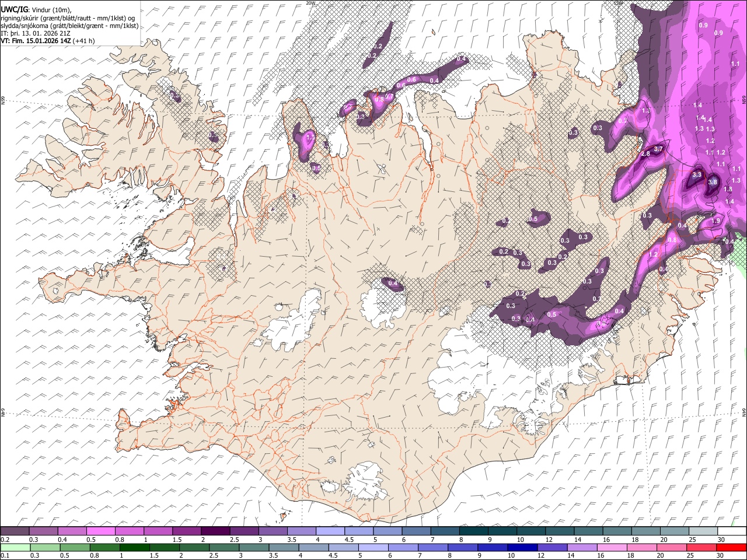
Task: Click the 'UWC/IG: Vindur (10m),' title line
Action: [36, 10]
